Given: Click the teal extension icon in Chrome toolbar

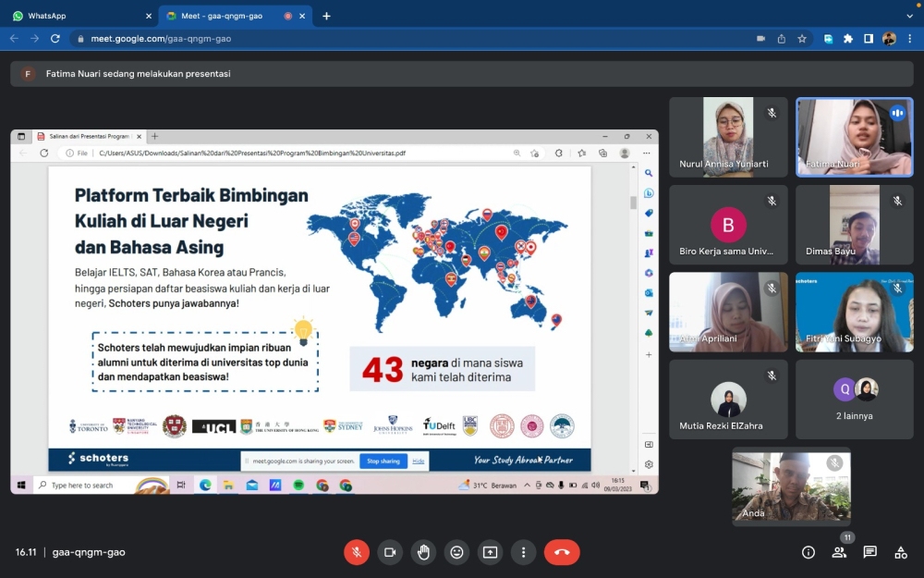Looking at the screenshot, I should [828, 38].
